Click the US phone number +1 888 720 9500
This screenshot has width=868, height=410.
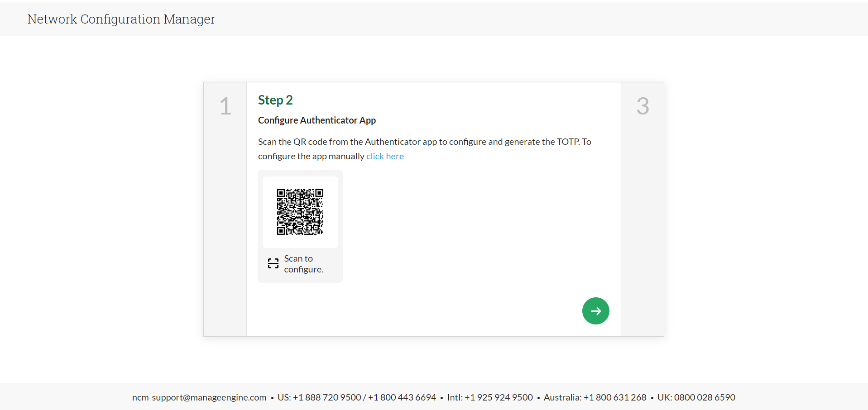point(327,397)
